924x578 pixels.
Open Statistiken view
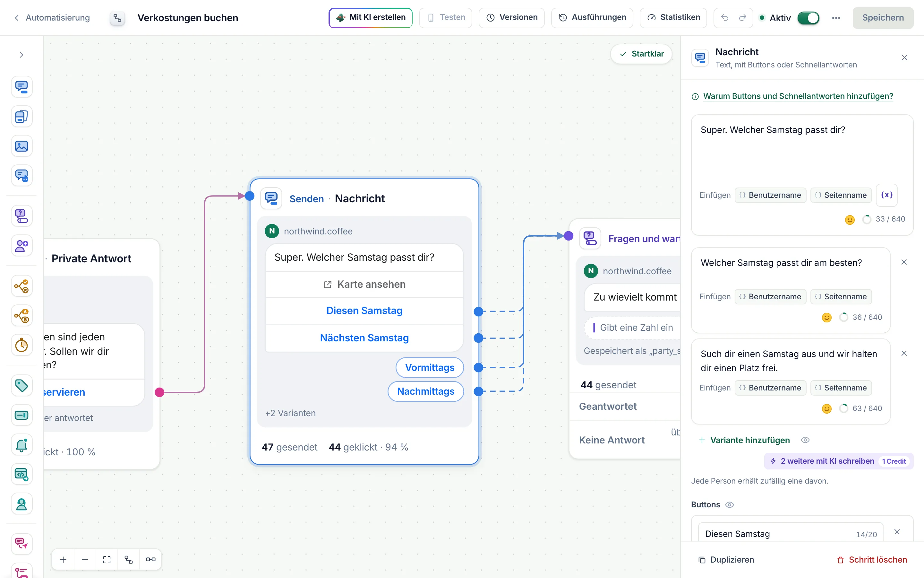pos(673,18)
